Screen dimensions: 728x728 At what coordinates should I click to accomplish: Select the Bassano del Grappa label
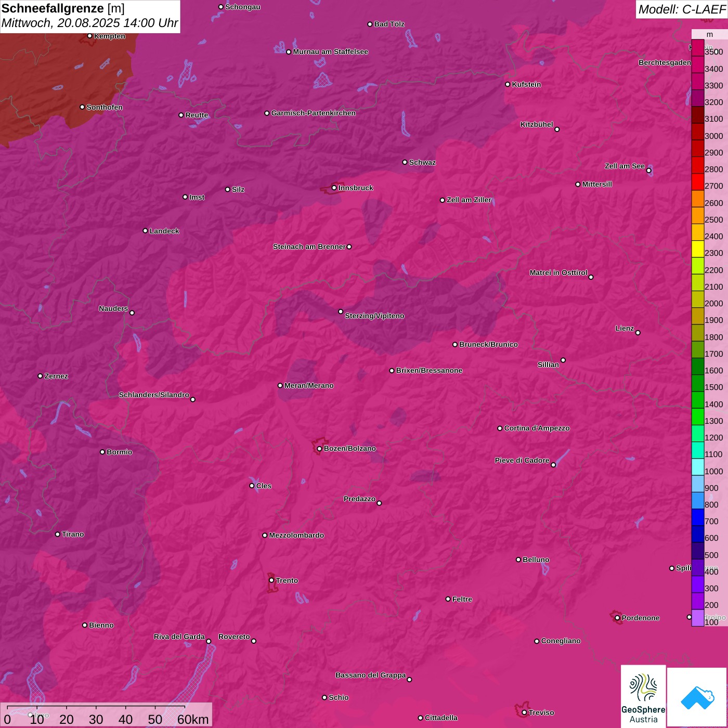click(x=371, y=675)
